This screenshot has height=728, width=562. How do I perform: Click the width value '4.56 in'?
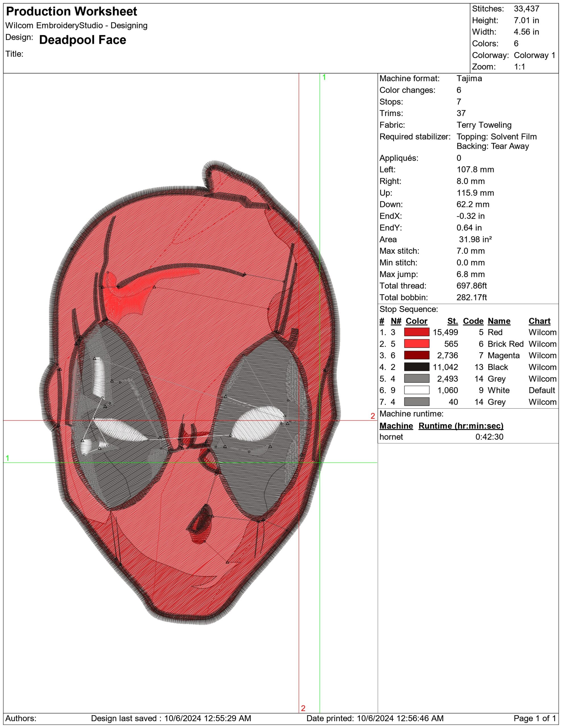526,32
